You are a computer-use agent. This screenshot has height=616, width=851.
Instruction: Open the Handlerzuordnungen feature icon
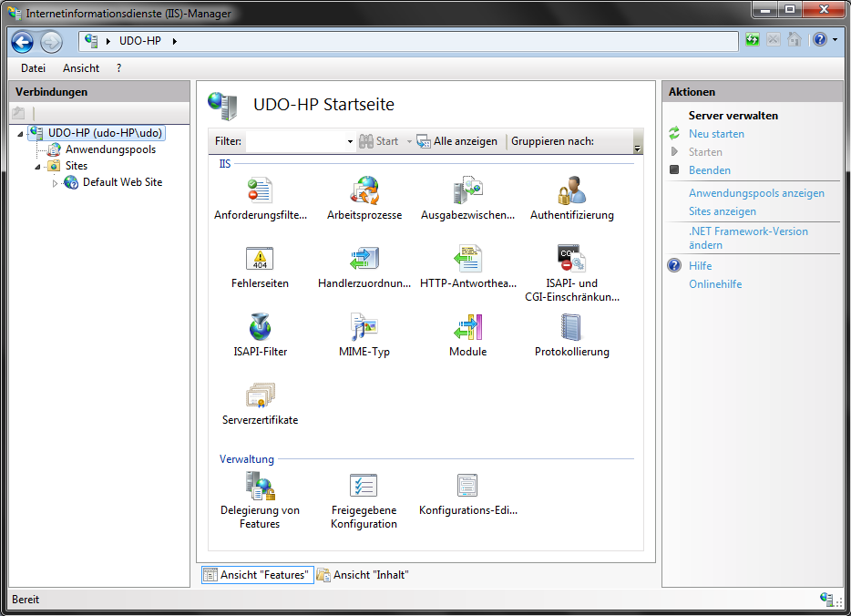click(364, 259)
